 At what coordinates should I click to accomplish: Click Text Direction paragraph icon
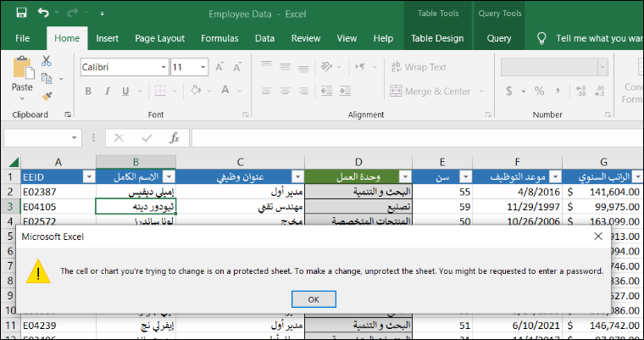361,66
